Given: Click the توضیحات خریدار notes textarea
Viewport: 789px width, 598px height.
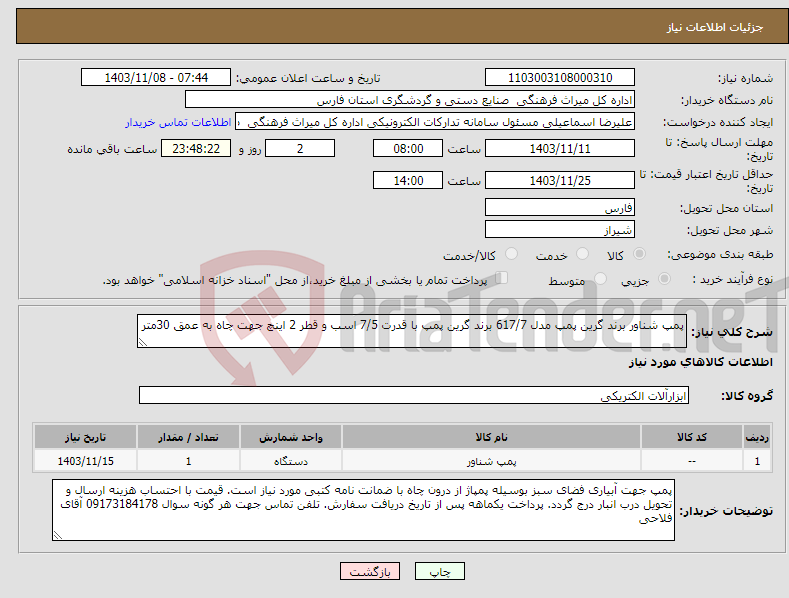Looking at the screenshot, I should 363,510.
